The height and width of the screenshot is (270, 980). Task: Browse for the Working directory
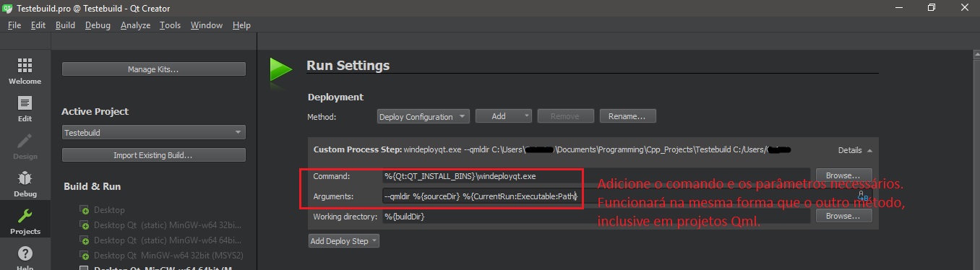pos(843,216)
